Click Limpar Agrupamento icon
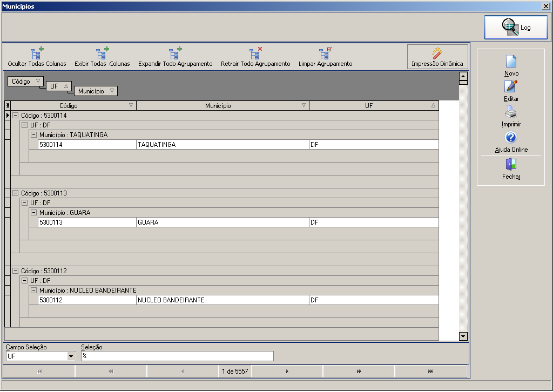This screenshot has height=392, width=553. [326, 53]
